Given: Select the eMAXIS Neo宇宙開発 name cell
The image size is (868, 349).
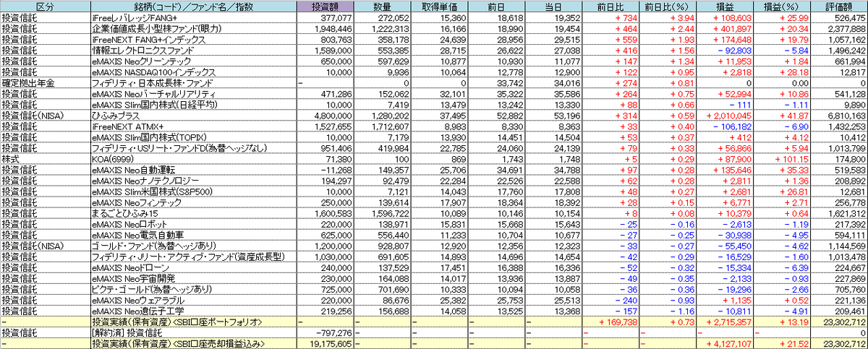Looking at the screenshot, I should click(194, 278).
